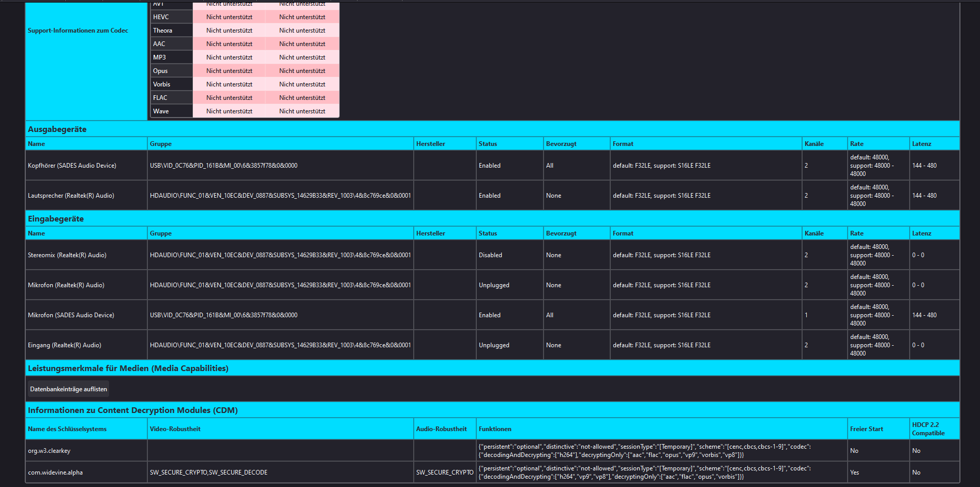Click the Gruppe column header under Ausgabegeräte
Image resolution: width=980 pixels, height=487 pixels.
161,144
